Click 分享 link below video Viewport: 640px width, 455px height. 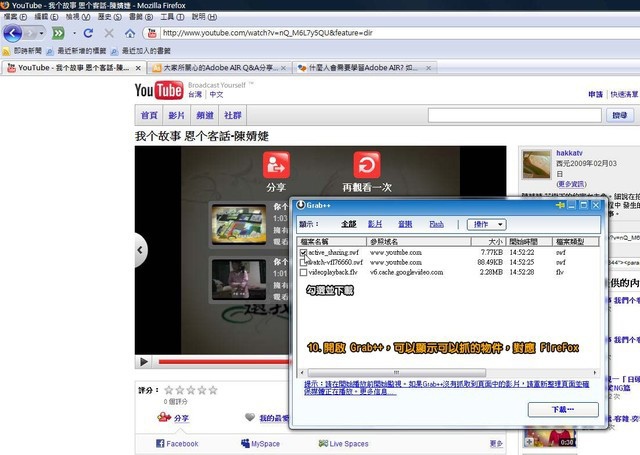pyautogui.click(x=181, y=418)
